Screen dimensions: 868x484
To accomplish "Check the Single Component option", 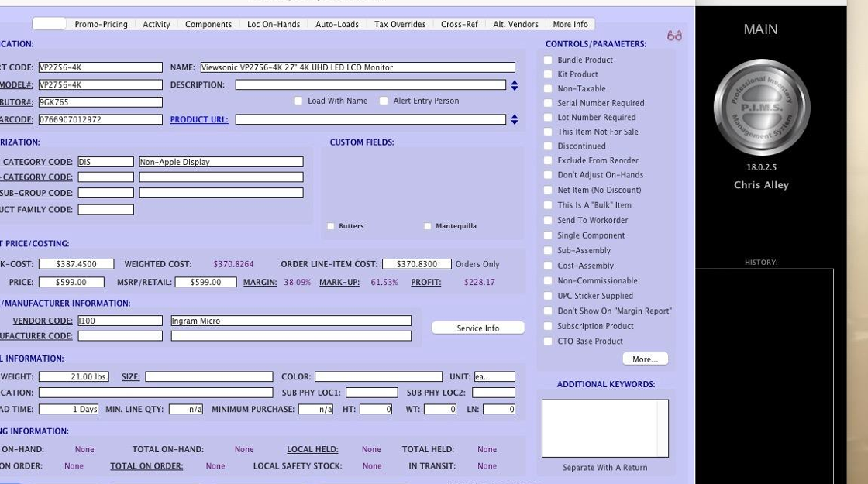I will tap(548, 235).
